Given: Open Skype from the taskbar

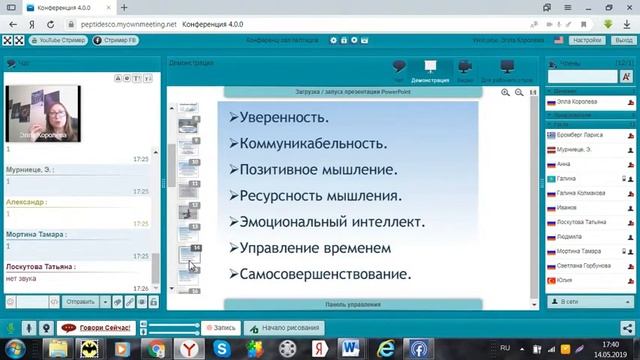Looking at the screenshot, I should tap(222, 349).
